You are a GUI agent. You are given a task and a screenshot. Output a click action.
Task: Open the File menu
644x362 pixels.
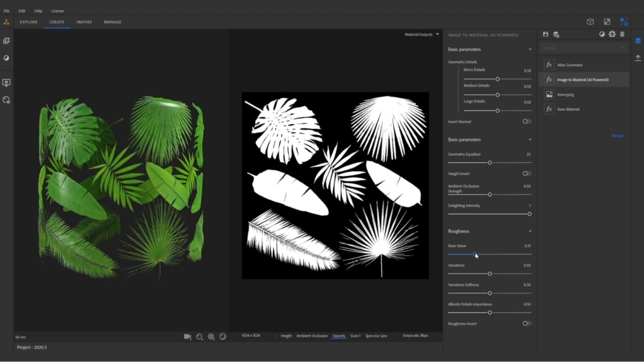click(x=6, y=11)
